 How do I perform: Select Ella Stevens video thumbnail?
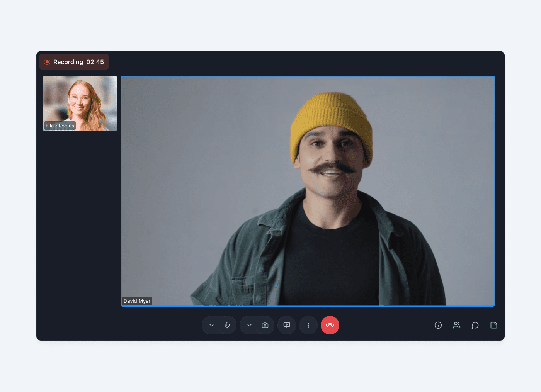[80, 104]
